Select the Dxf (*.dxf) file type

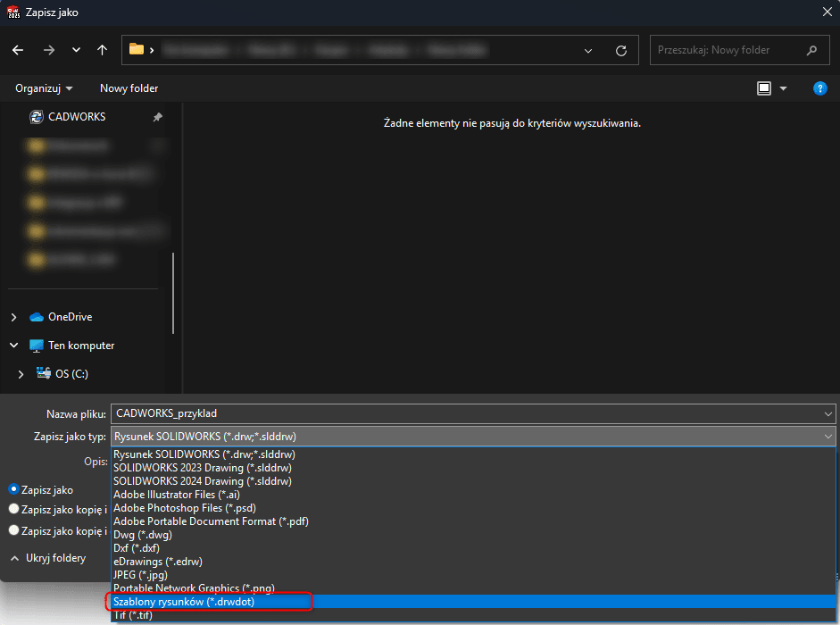pyautogui.click(x=473, y=548)
